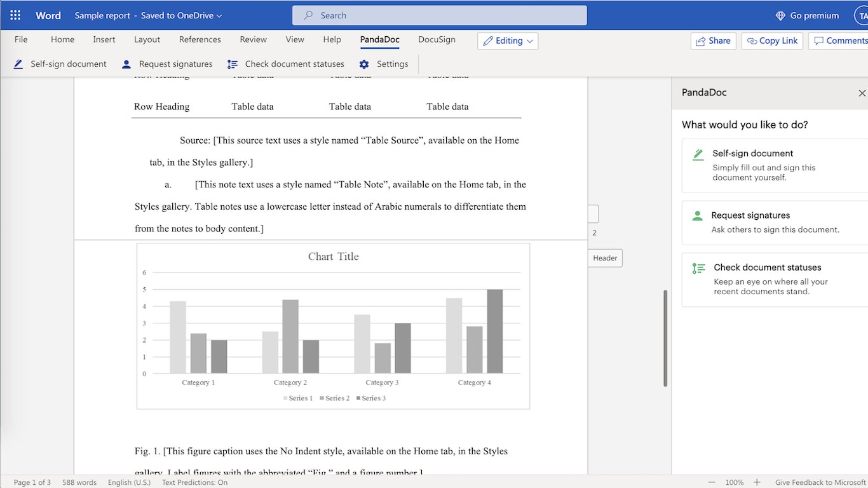Open the References tab

pyautogui.click(x=200, y=39)
